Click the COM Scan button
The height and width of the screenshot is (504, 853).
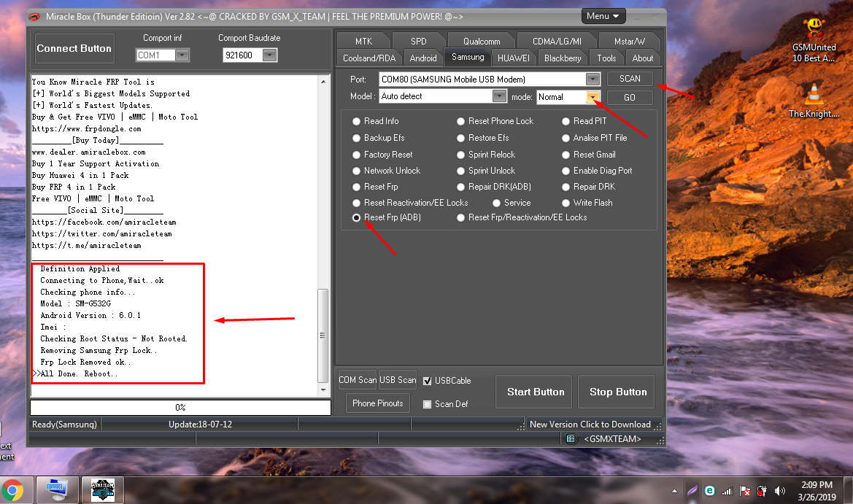358,380
